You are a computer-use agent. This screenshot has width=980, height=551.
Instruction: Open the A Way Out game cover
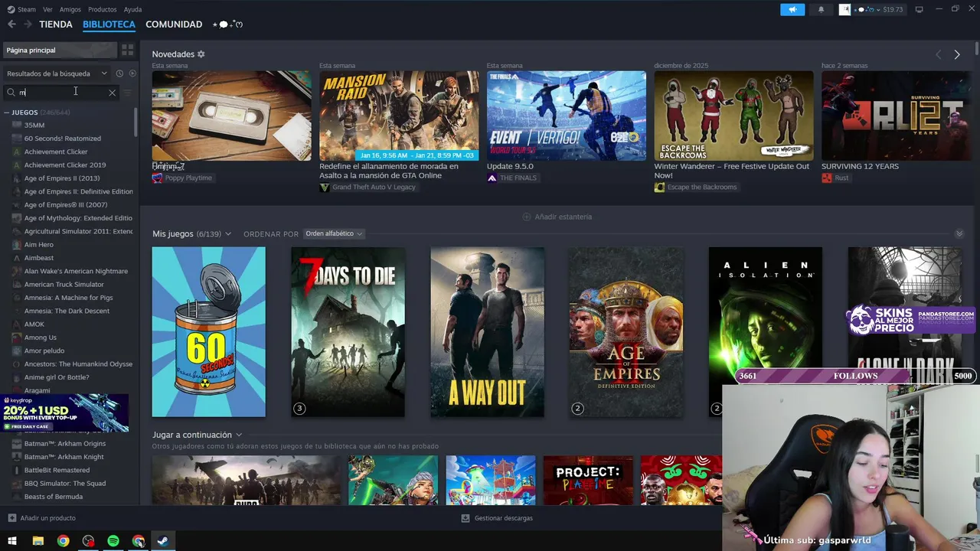487,332
